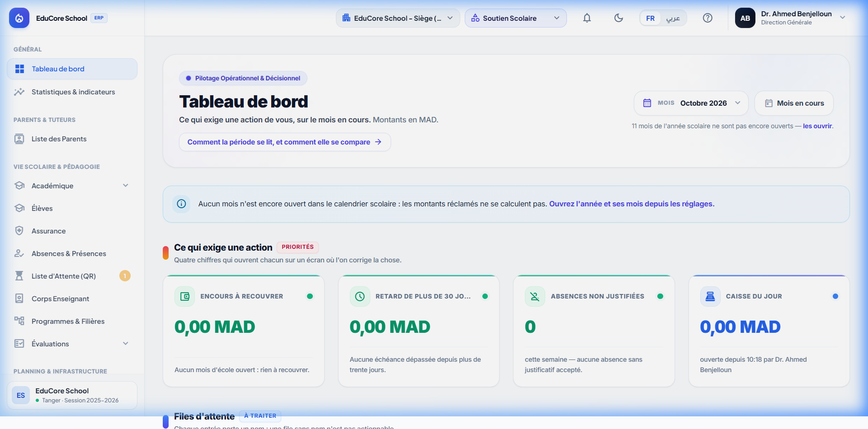This screenshot has height=429, width=868.
Task: Toggle dark mode moon icon
Action: click(x=618, y=18)
